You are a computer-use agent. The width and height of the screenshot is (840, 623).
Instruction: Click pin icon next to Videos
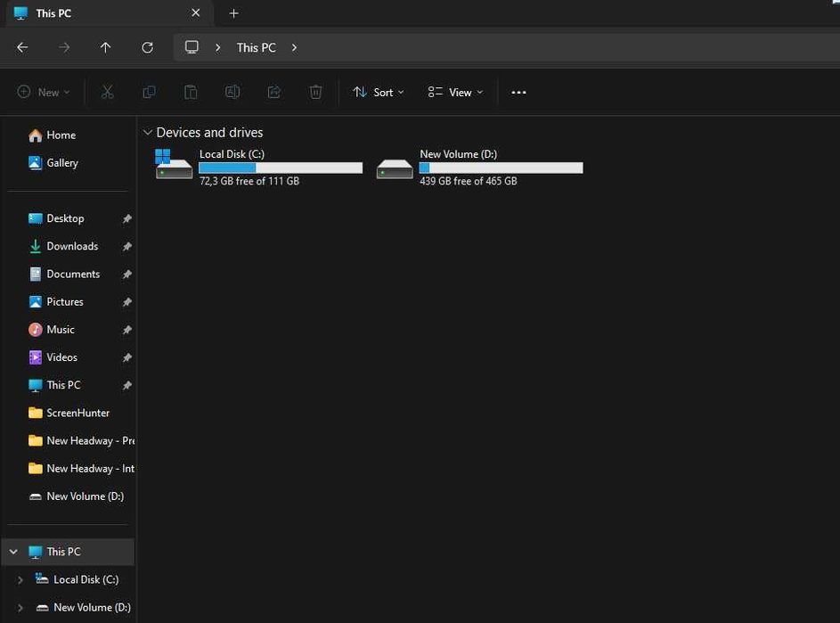(127, 357)
